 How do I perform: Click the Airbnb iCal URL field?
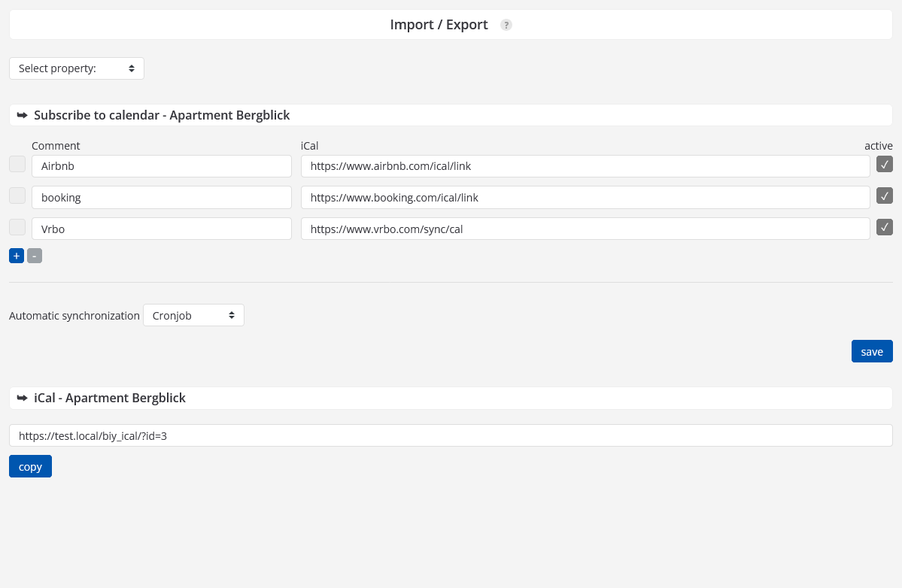pos(585,166)
